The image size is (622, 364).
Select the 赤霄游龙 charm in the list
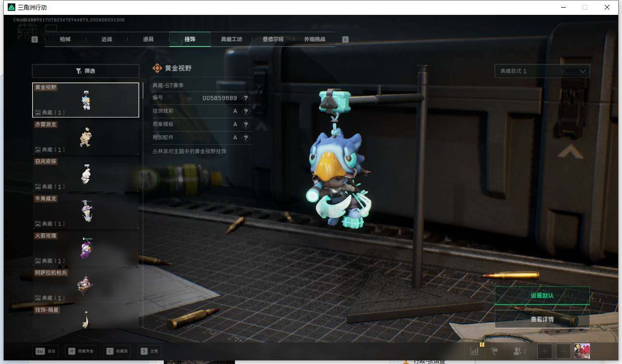pos(85,137)
